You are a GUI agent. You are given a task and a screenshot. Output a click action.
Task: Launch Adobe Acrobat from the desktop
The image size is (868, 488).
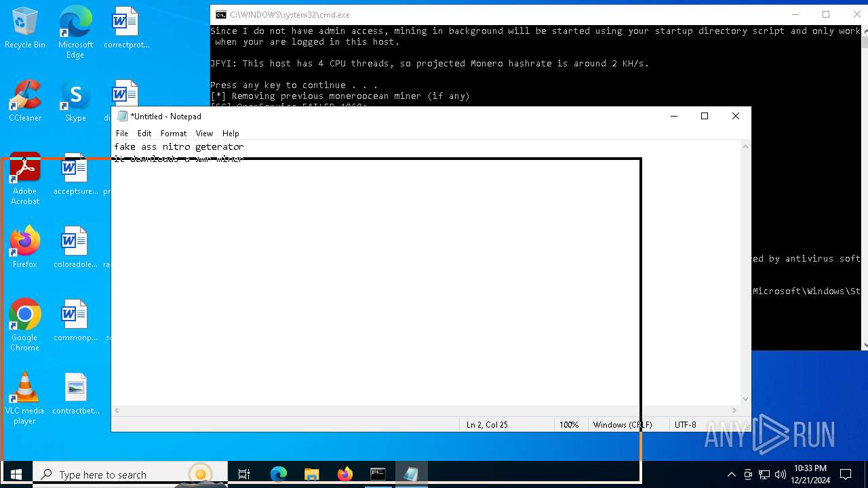(x=25, y=180)
